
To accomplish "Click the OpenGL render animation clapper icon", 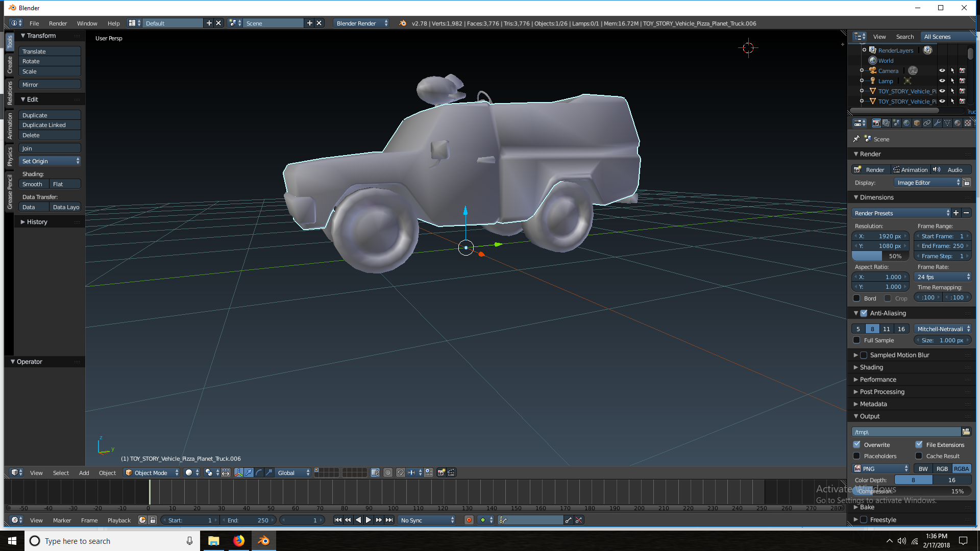I will [x=451, y=472].
